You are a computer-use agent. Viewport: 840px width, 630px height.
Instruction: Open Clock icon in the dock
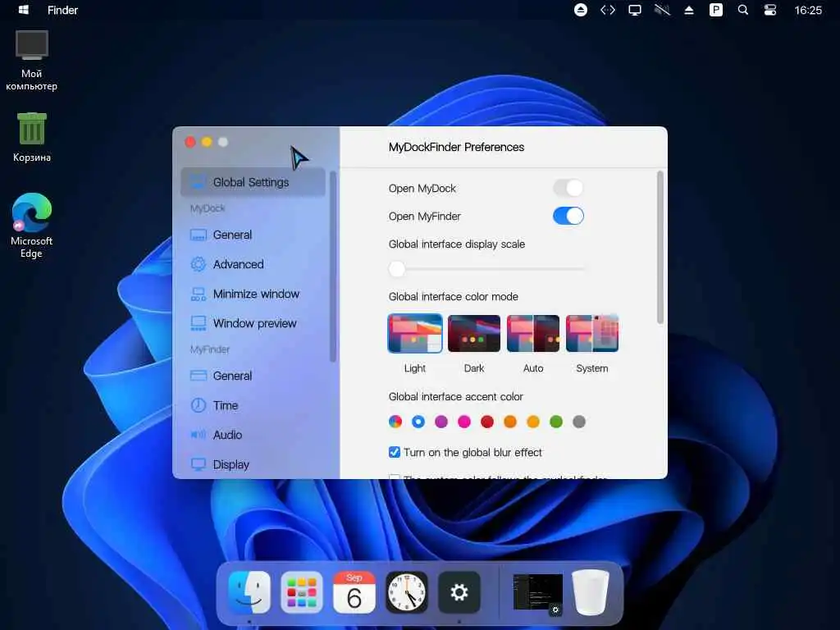click(x=407, y=592)
